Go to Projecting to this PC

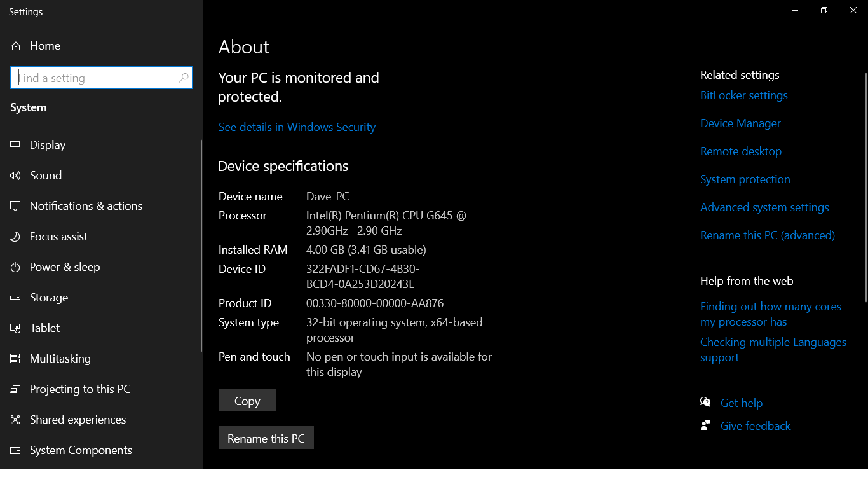[x=80, y=389]
